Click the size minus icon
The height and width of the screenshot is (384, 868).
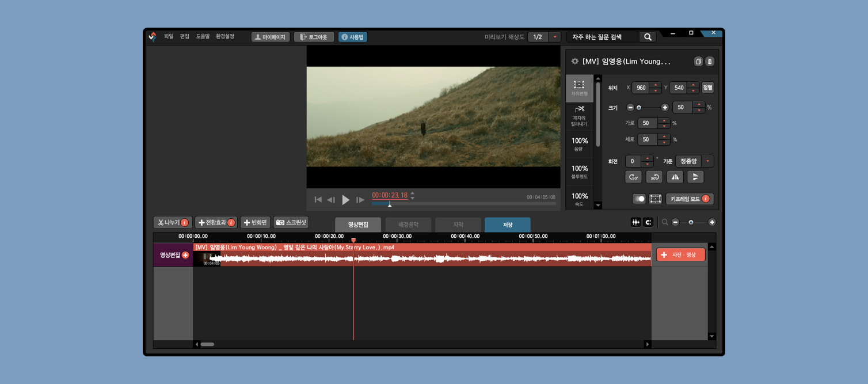point(630,108)
